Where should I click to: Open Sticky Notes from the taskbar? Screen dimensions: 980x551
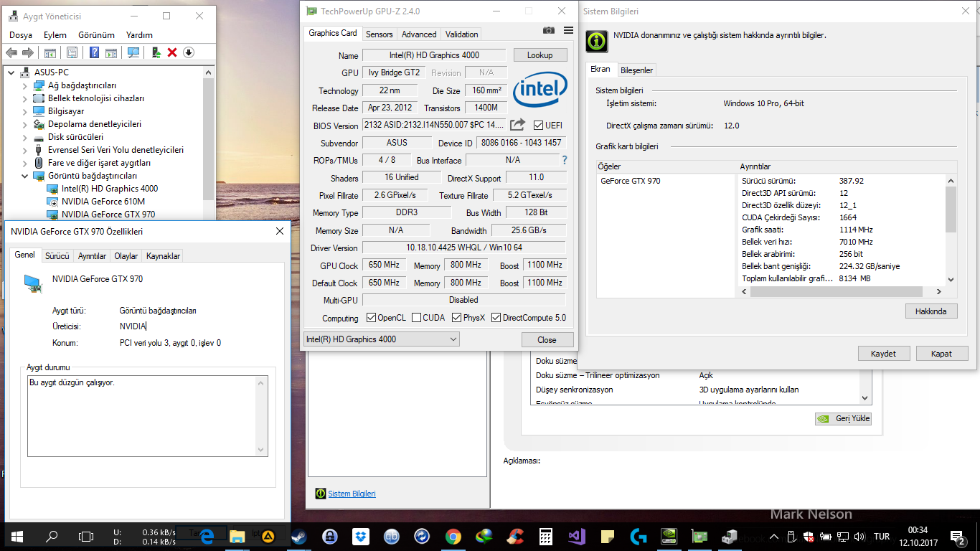[607, 536]
